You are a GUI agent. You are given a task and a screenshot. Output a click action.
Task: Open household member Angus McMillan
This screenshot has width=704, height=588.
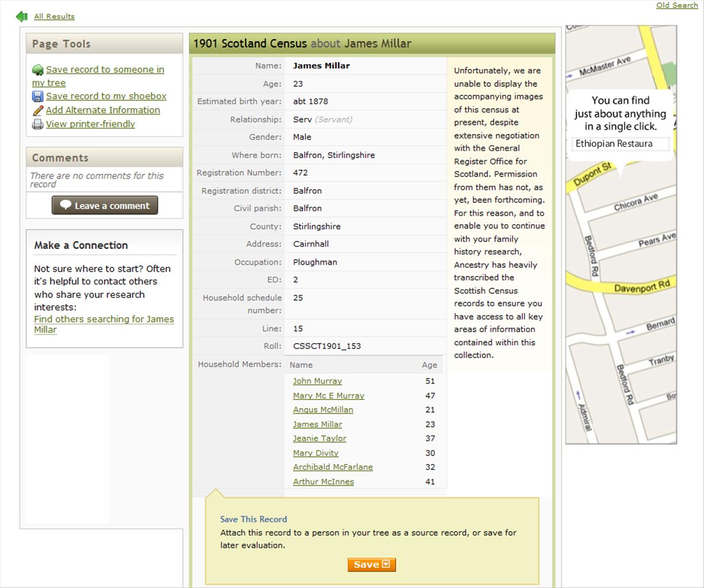tap(323, 410)
